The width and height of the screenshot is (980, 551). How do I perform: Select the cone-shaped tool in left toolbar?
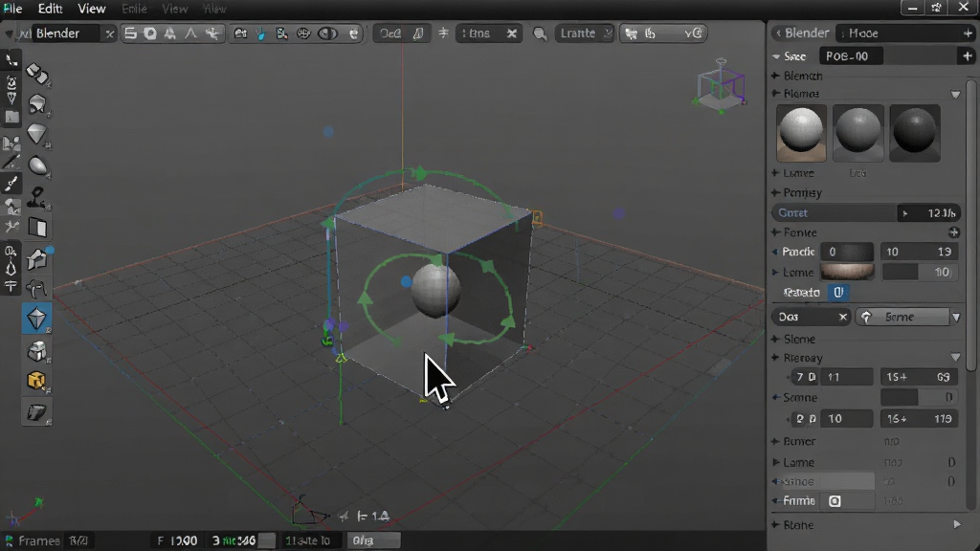pyautogui.click(x=37, y=134)
